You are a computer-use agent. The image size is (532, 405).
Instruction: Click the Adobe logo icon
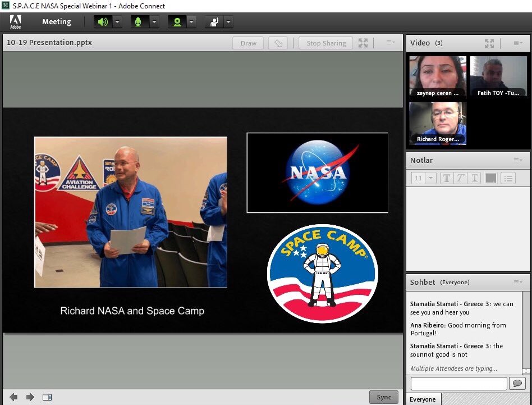15,22
